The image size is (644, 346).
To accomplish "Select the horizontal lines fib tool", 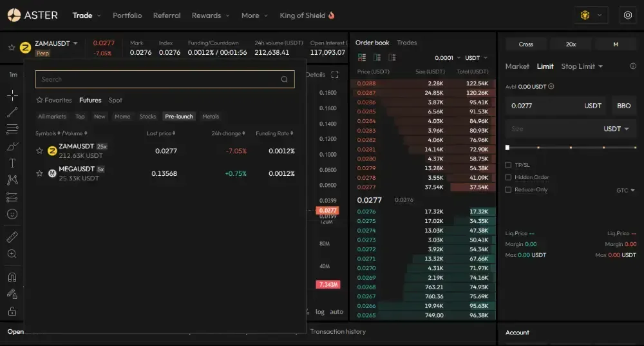I will coord(12,129).
